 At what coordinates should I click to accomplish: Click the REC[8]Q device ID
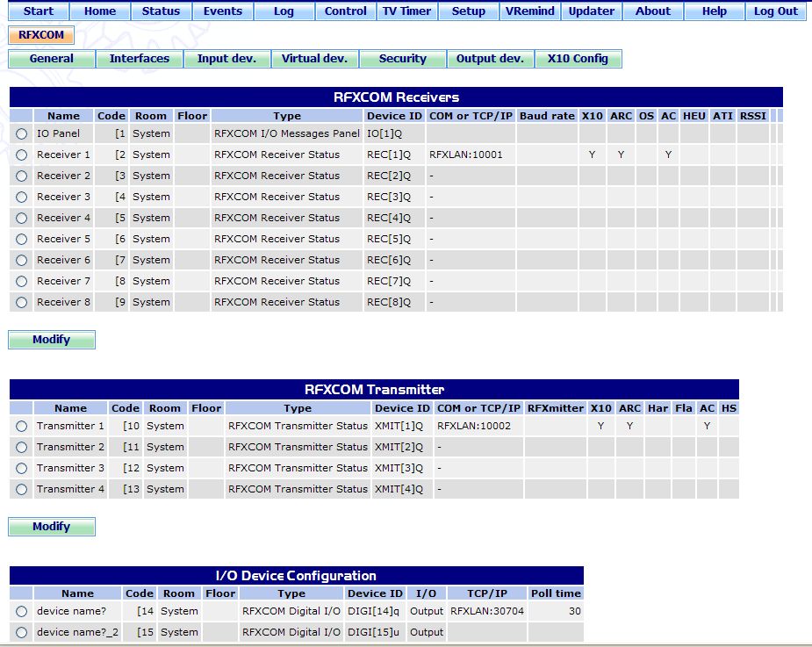(389, 303)
